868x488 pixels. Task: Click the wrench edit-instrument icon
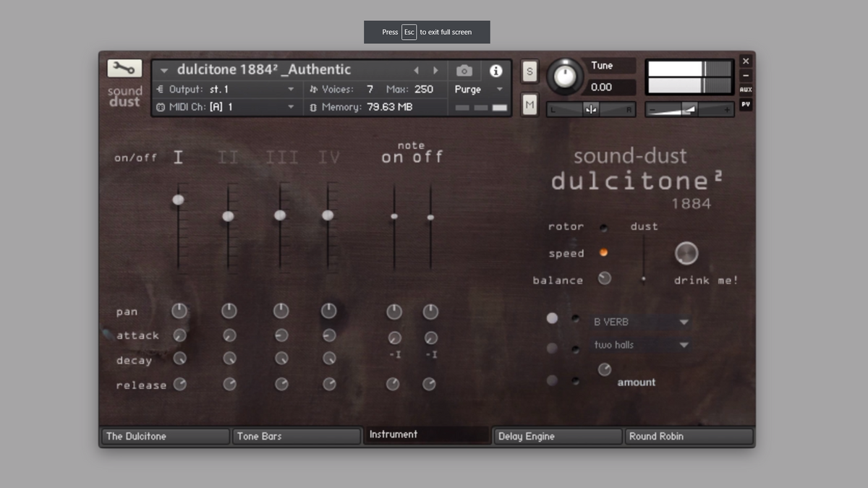124,69
